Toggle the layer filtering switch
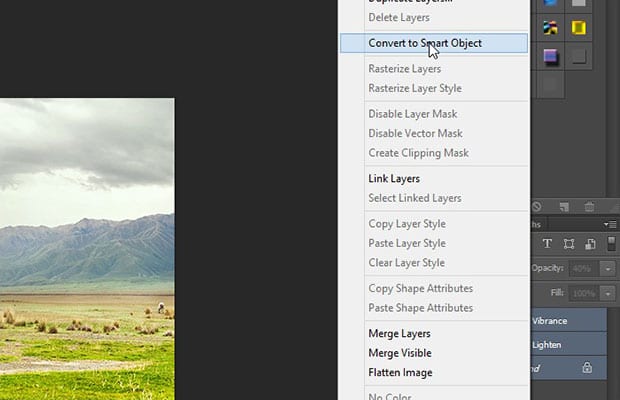Viewport: 620px width, 400px height. (611, 243)
